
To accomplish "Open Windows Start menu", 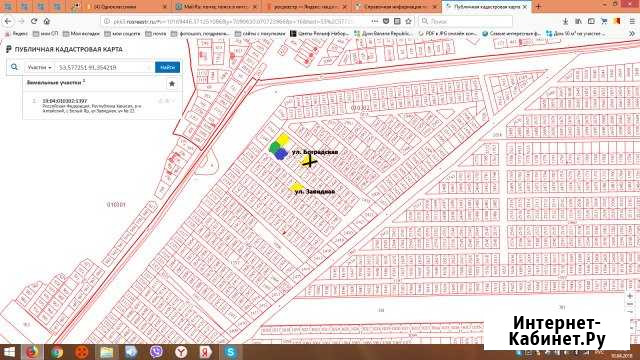I will [9, 352].
